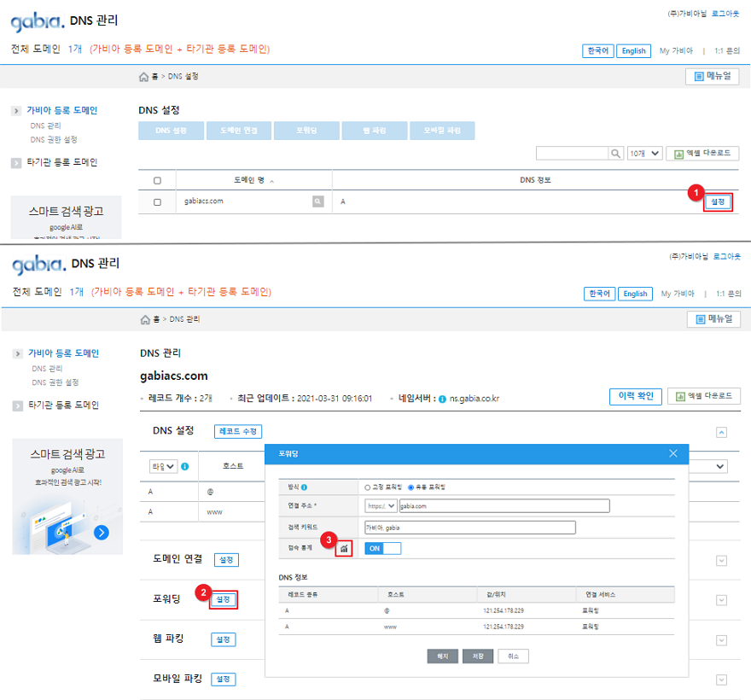Screen dimensions: 751x700
Task: Click 저장 in the 포워딩 dialog
Action: 478,656
